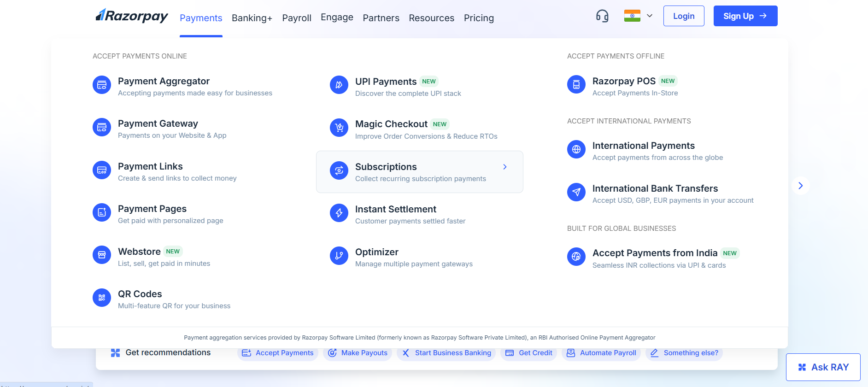Click the Get recommendations sparkle icon
868x387 pixels.
pyautogui.click(x=115, y=353)
